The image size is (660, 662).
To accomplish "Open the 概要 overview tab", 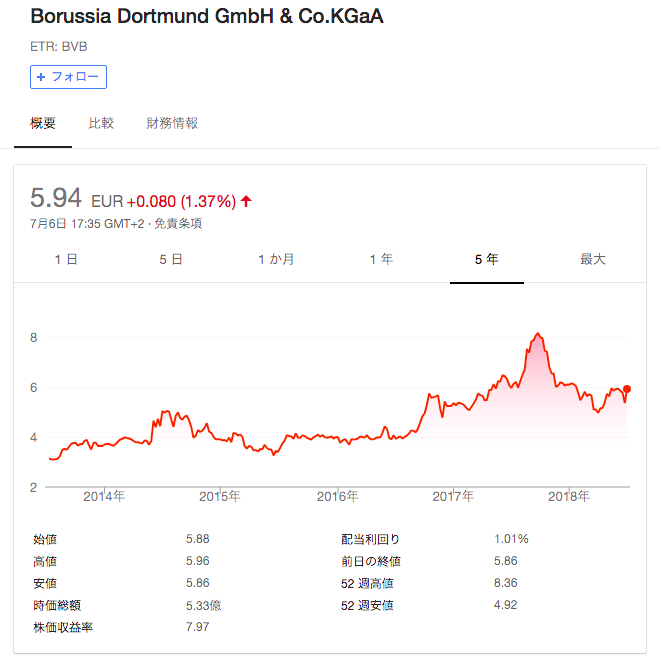I will [43, 123].
